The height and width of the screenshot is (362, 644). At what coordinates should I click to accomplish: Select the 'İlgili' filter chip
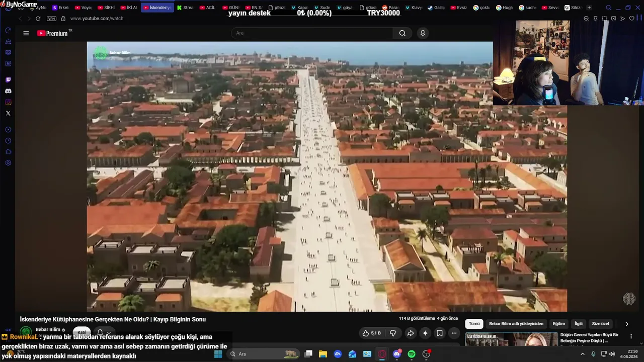click(579, 324)
